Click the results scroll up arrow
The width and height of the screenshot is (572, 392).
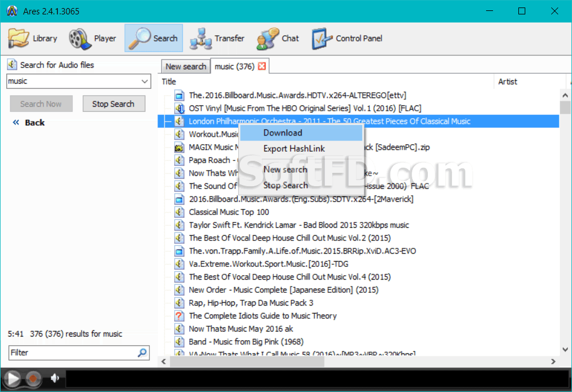point(565,96)
